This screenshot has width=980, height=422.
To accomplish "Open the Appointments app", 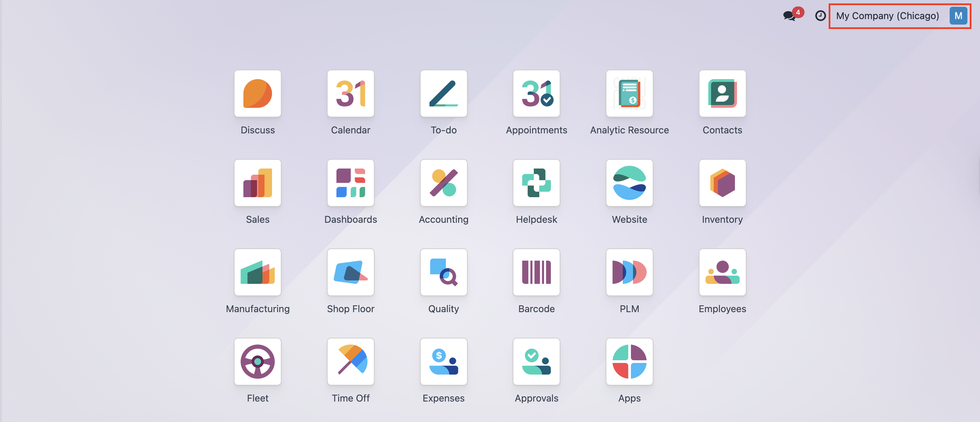I will tap(536, 94).
